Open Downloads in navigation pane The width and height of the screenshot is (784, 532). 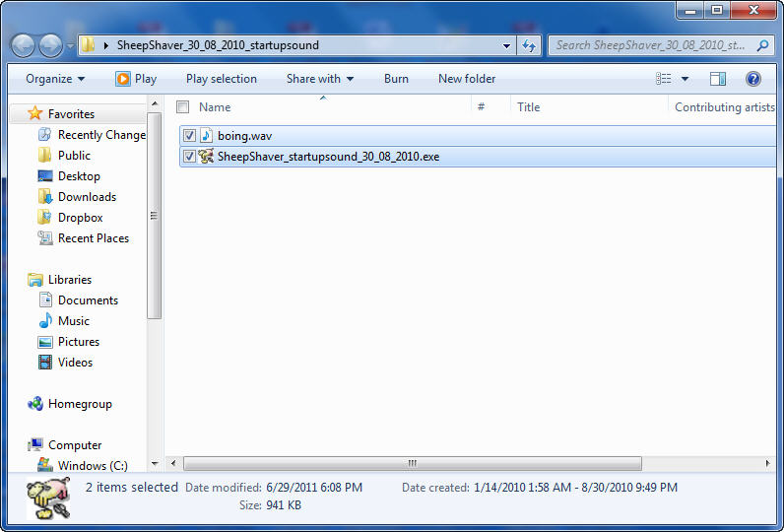click(x=87, y=197)
